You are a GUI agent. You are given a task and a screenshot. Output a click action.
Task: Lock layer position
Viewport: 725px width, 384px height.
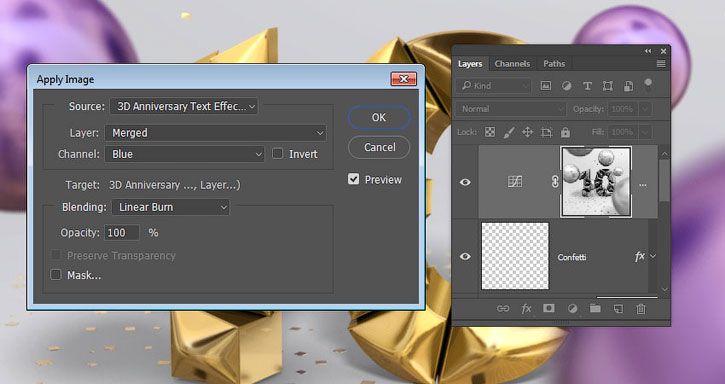(527, 132)
